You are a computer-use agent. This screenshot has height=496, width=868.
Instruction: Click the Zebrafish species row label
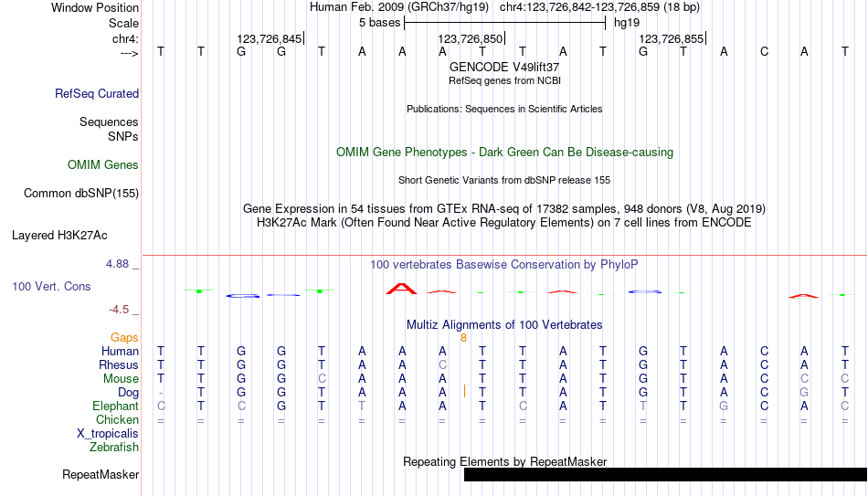pos(114,447)
